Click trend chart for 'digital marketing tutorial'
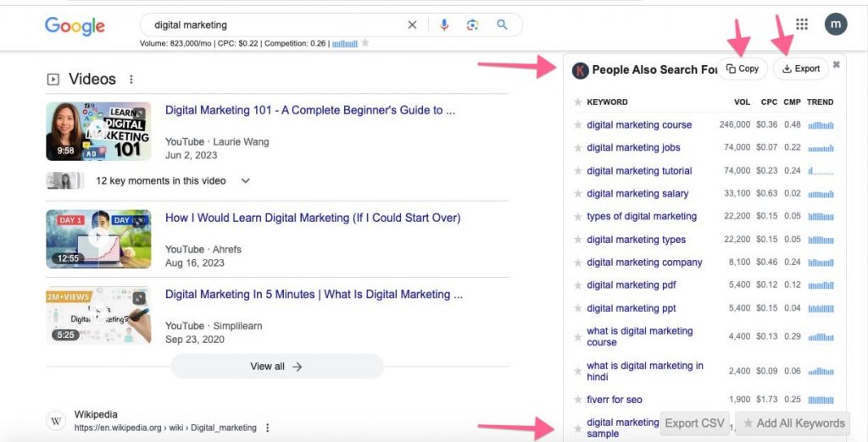868x442 pixels. [x=821, y=171]
